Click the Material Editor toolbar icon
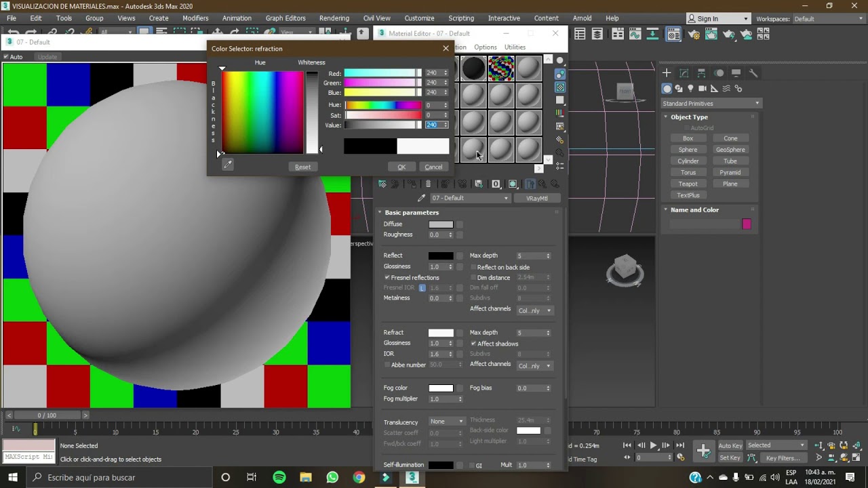 tap(673, 35)
